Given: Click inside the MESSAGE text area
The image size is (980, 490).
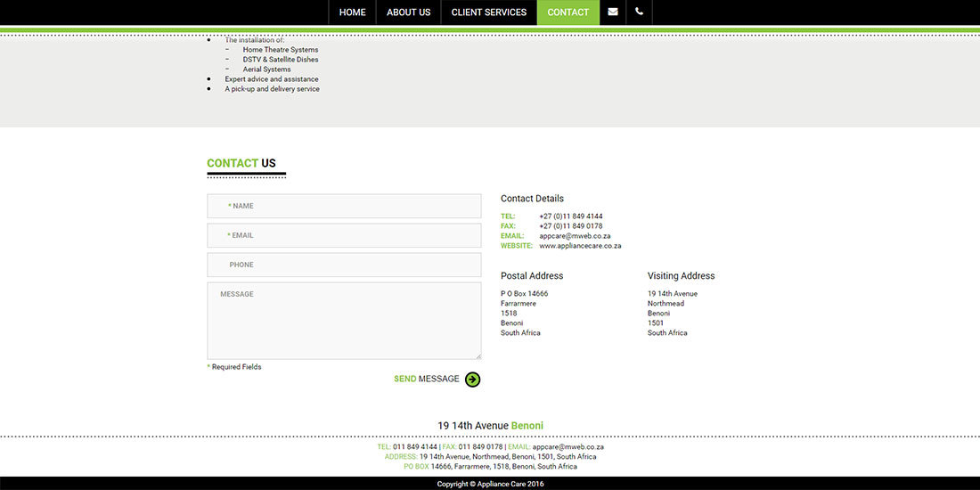Looking at the screenshot, I should click(x=345, y=321).
